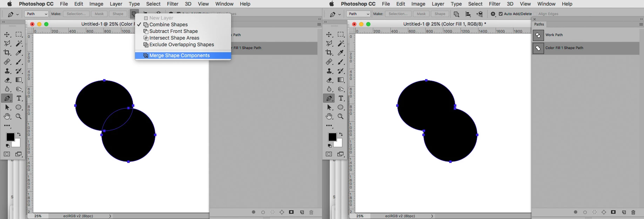Viewport: 644px width, 219px height.
Task: Switch to Paths tab in right panel
Action: (539, 25)
